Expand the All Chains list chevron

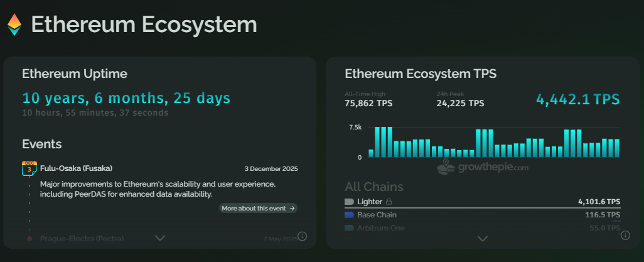(483, 238)
